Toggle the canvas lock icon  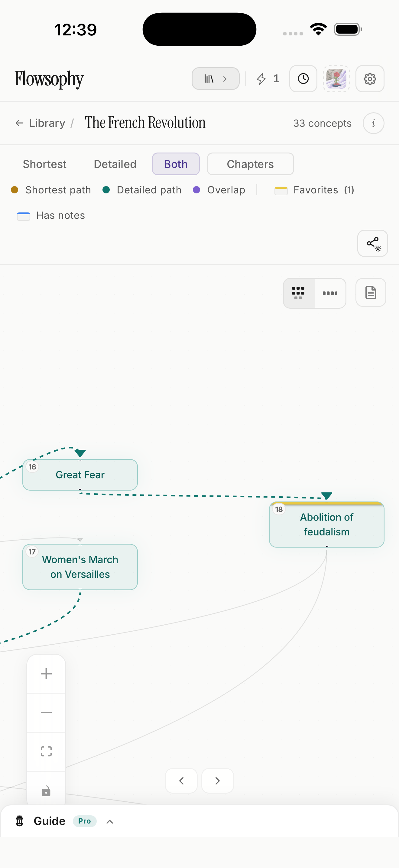[46, 791]
